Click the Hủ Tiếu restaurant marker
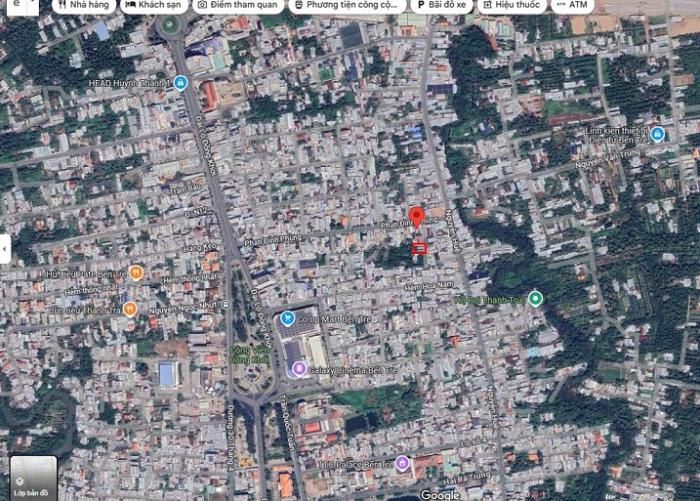The width and height of the screenshot is (700, 501). (136, 272)
